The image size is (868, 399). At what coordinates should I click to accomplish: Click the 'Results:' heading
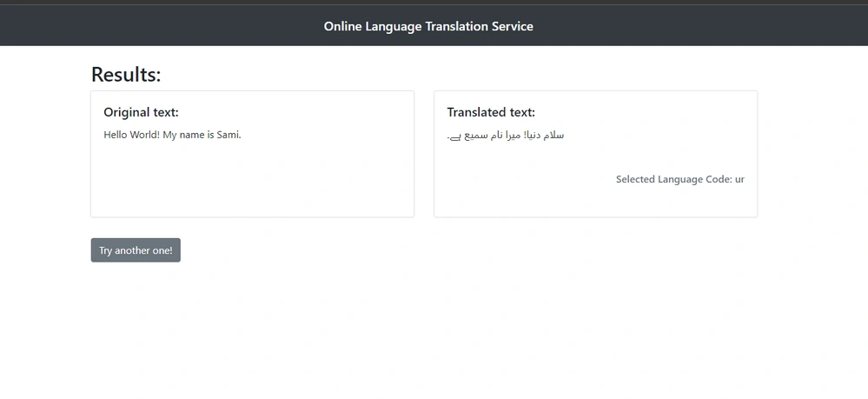click(126, 74)
